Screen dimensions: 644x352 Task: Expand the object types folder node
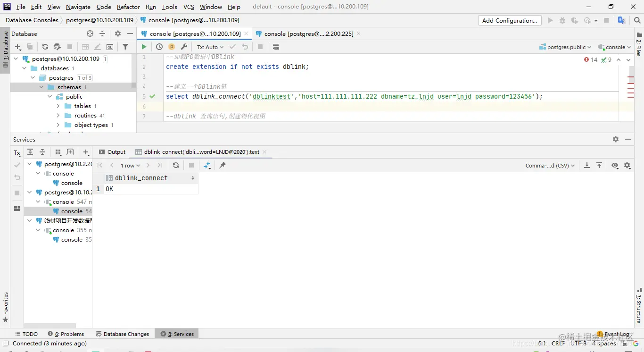[58, 125]
